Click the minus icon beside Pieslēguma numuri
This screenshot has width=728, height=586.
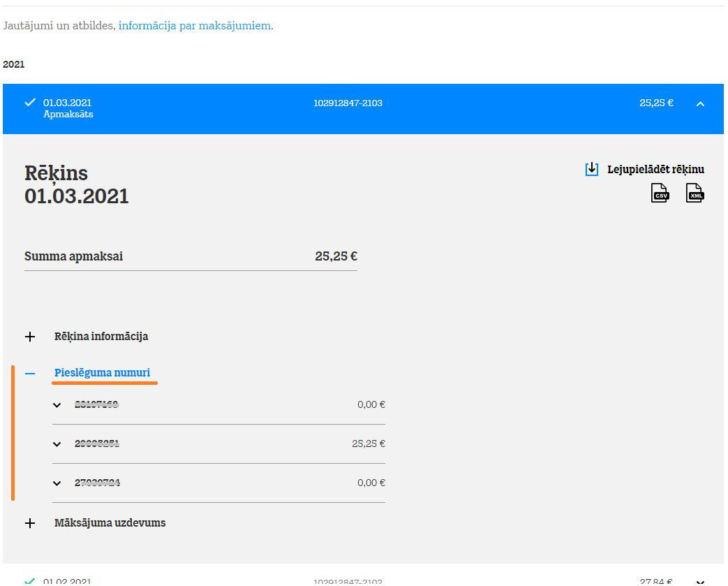[30, 374]
